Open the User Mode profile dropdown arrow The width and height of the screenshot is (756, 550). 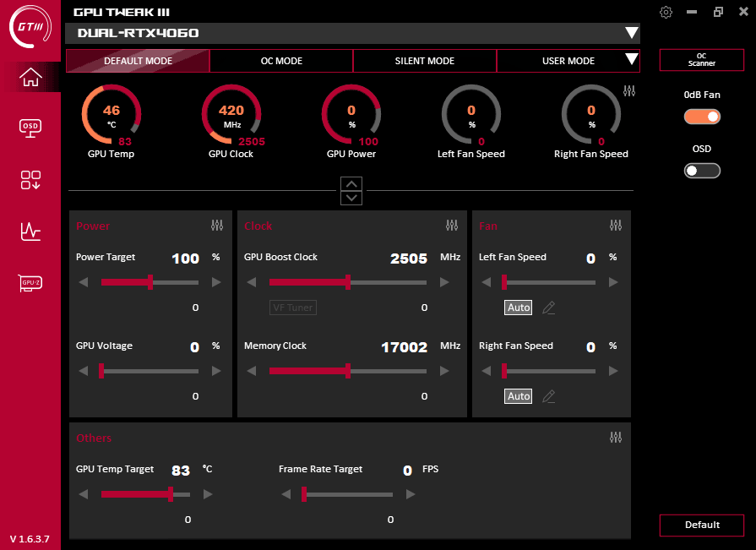click(631, 59)
